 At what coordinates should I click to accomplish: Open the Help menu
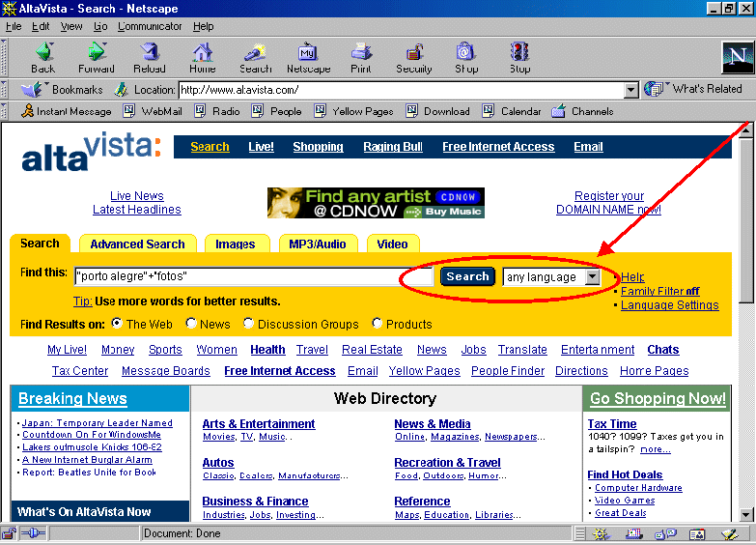203,26
